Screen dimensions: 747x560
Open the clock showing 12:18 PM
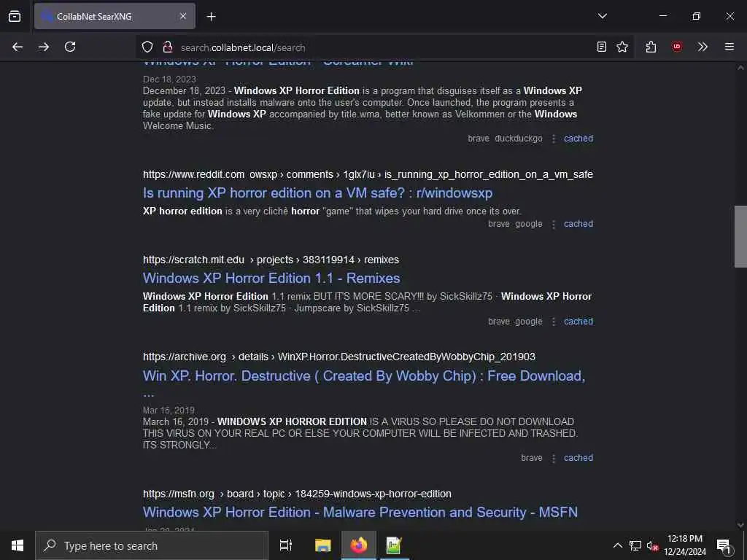point(685,545)
